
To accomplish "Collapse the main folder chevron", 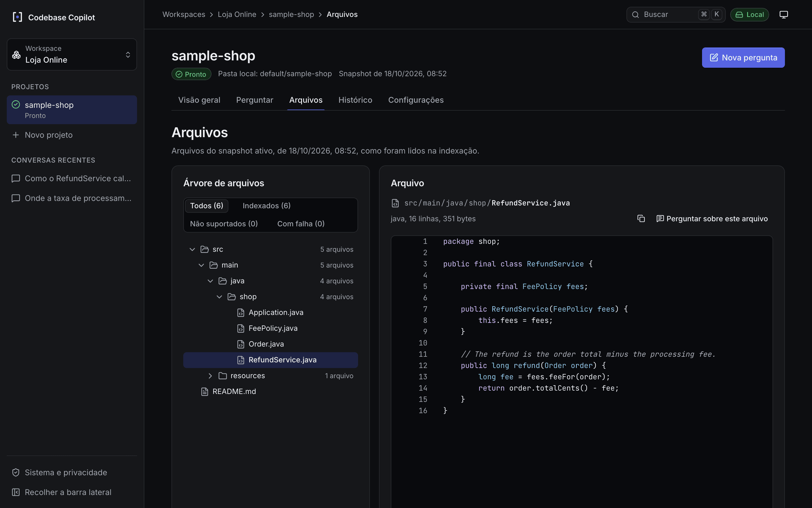I will tap(201, 265).
